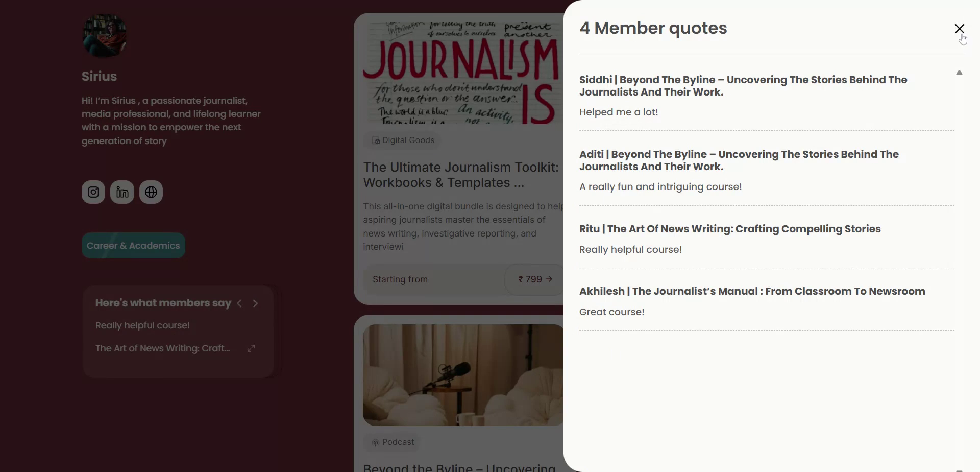
Task: Select the Career & Academics tag
Action: 133,246
